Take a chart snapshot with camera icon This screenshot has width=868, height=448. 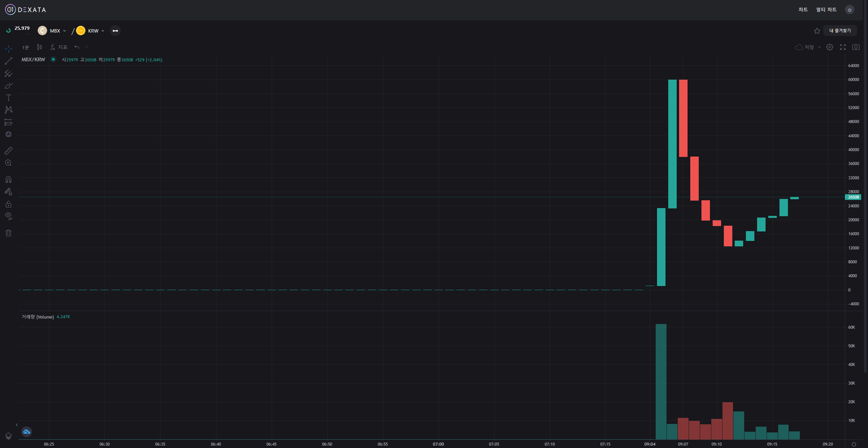(x=856, y=47)
